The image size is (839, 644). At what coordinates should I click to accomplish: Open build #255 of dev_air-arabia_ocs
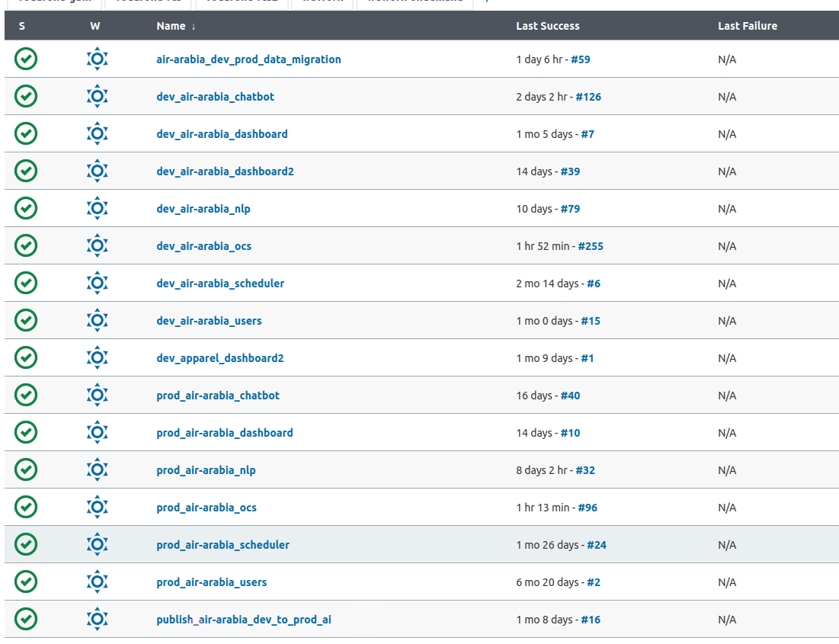pyautogui.click(x=591, y=246)
